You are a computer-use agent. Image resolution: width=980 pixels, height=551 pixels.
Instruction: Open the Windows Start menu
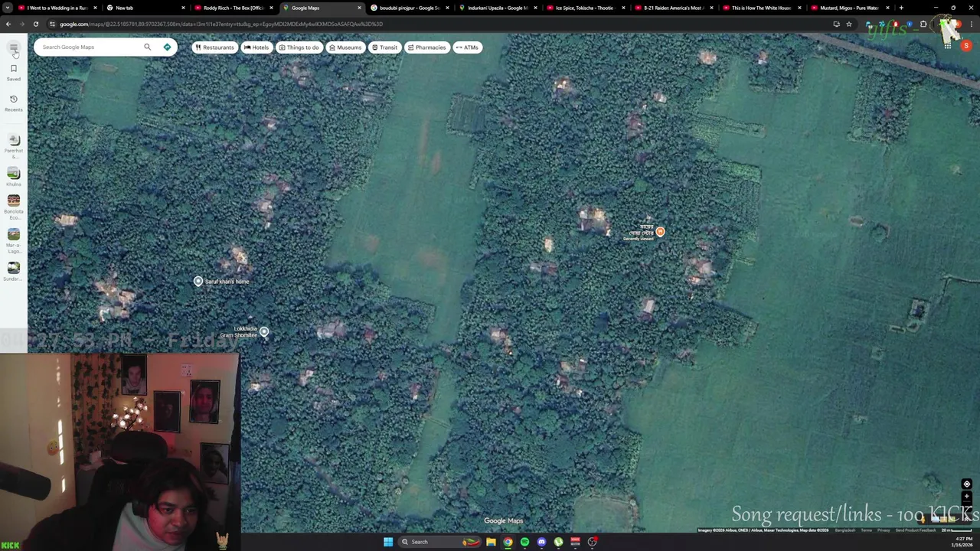pos(388,542)
